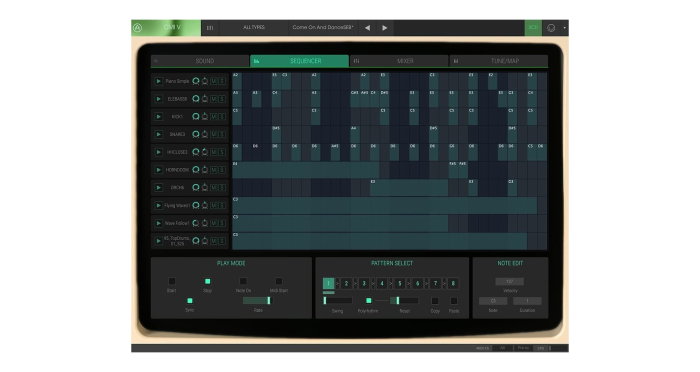Preview the Piano Simple track

tap(158, 81)
